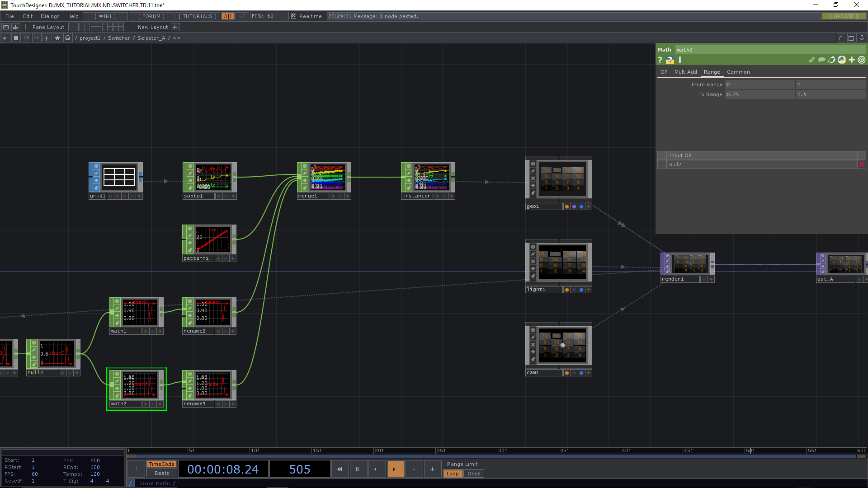Step forward one frame with plus
Viewport: 868px width, 488px height.
point(432,469)
